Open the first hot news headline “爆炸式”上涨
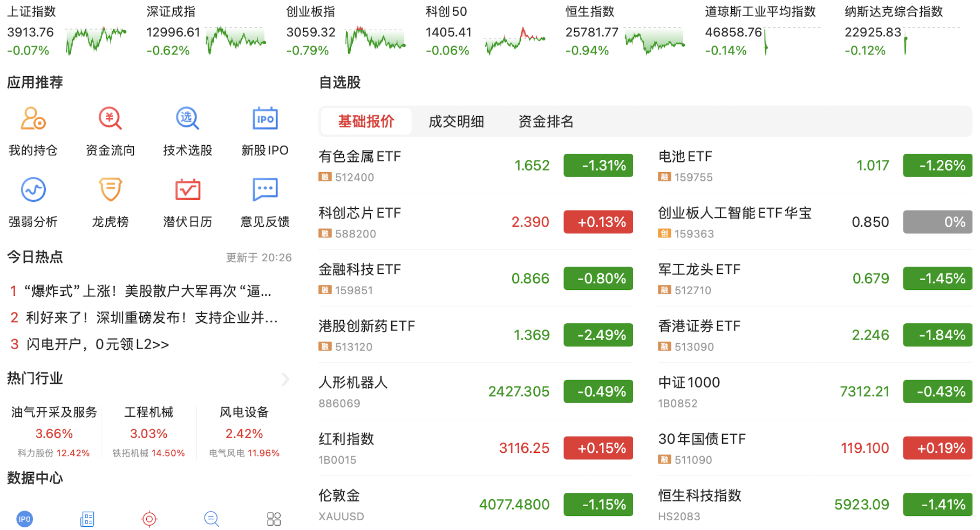The image size is (980, 530). click(147, 291)
